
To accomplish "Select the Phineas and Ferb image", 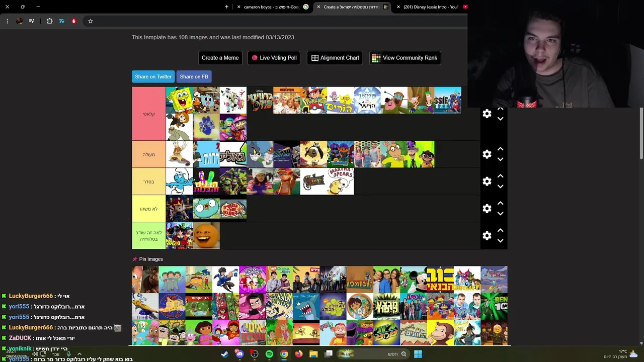I will point(421,100).
